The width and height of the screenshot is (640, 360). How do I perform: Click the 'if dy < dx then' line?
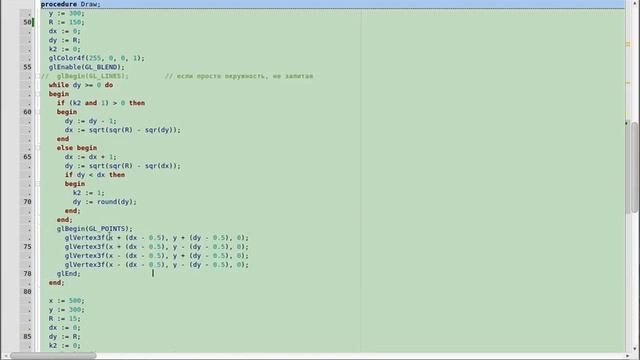95,175
